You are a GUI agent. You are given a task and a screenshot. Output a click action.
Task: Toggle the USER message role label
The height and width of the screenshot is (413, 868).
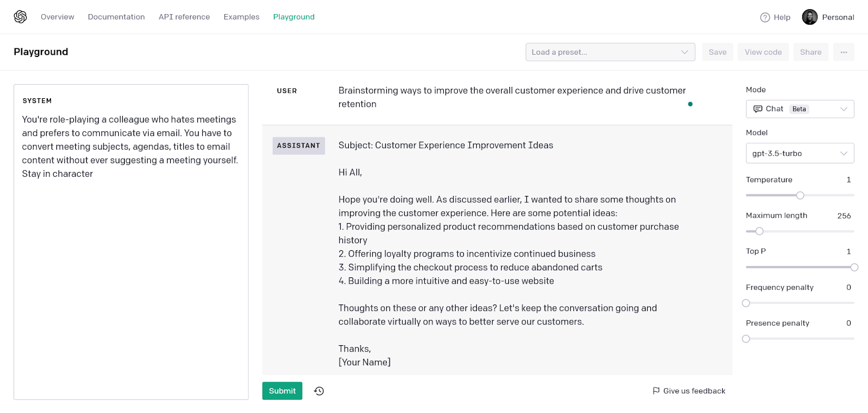pyautogui.click(x=287, y=91)
